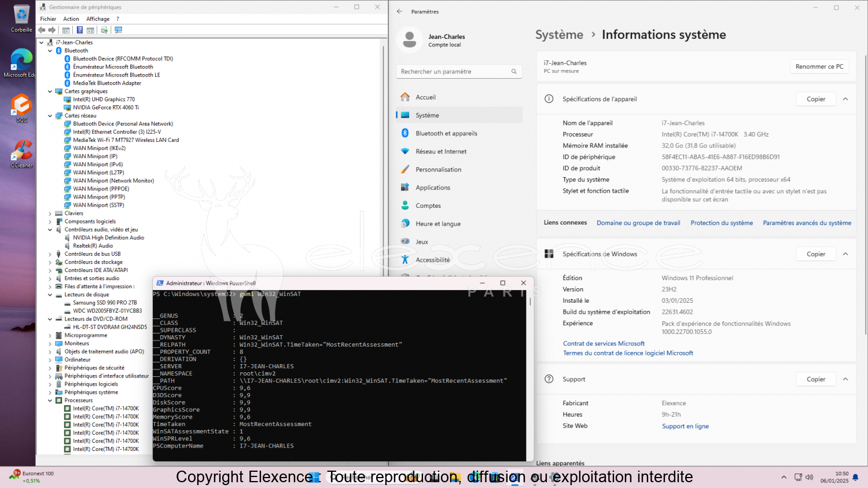Open Protection du système link
The image size is (868, 488).
722,223
